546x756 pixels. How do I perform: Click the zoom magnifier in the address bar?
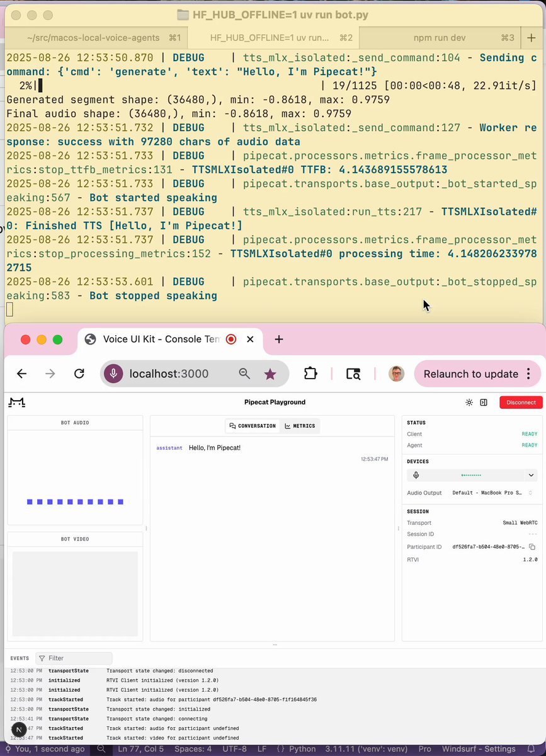[245, 374]
